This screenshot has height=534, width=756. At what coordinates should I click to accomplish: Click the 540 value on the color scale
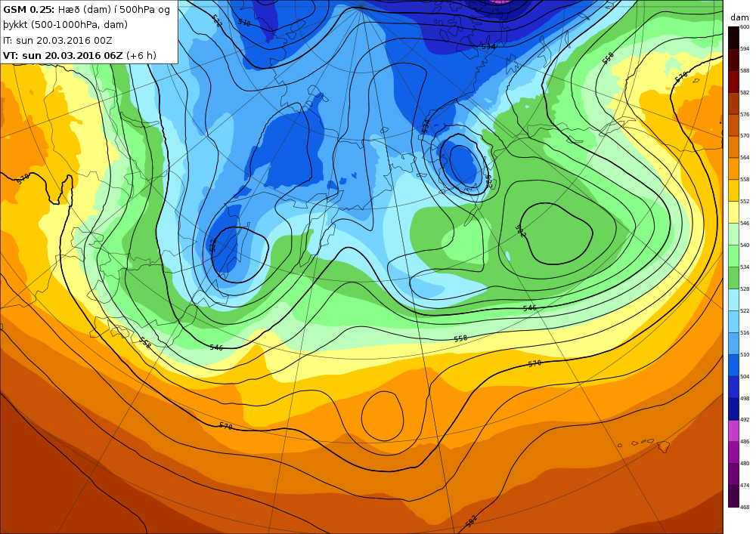pyautogui.click(x=745, y=245)
